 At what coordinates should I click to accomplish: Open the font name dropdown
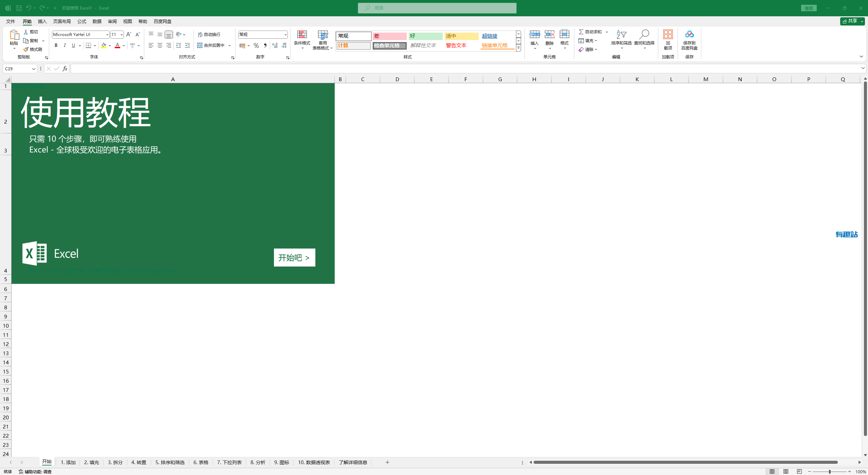coord(107,35)
